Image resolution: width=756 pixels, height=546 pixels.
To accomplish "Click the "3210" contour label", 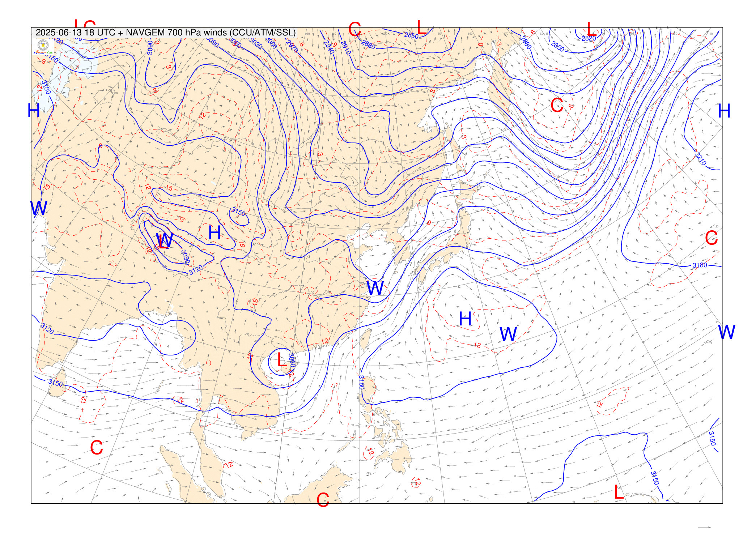I will pos(700,159).
